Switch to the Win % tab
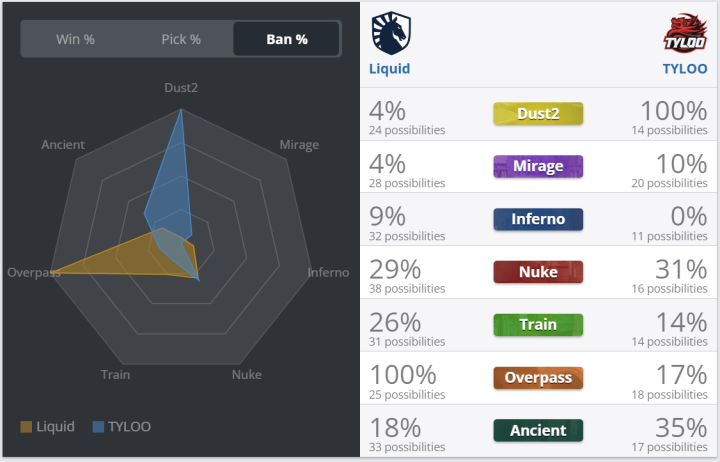The image size is (720, 462). pyautogui.click(x=75, y=40)
